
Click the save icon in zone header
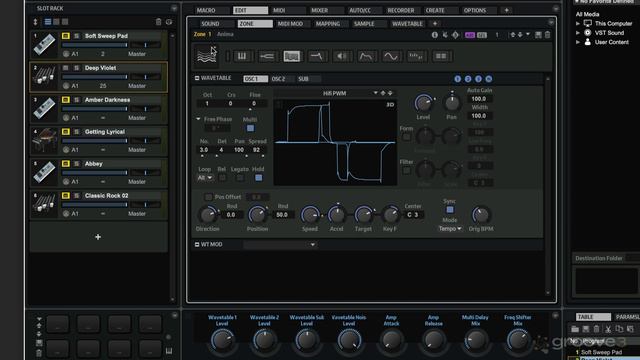point(538,35)
